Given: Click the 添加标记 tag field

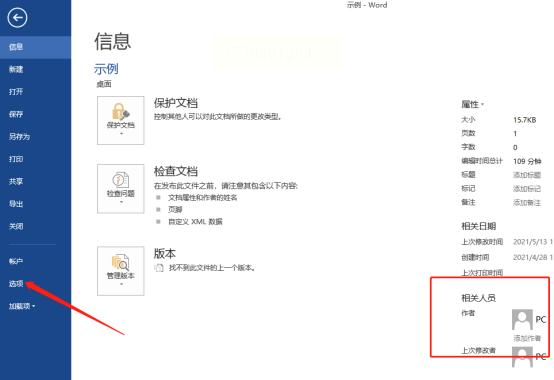Looking at the screenshot, I should coord(527,189).
